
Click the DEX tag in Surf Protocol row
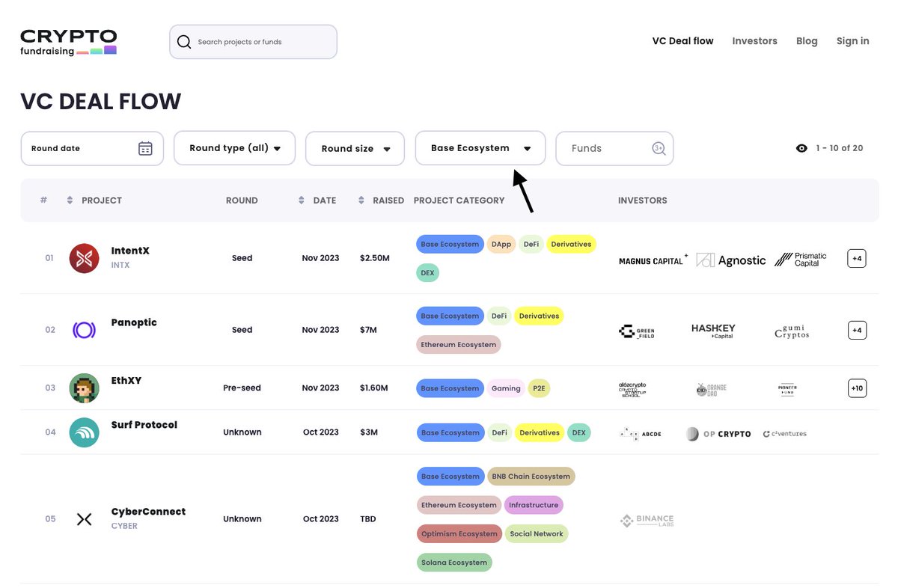pos(578,432)
